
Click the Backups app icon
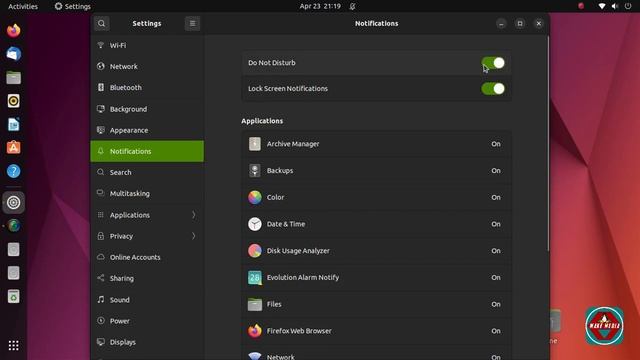(x=255, y=171)
